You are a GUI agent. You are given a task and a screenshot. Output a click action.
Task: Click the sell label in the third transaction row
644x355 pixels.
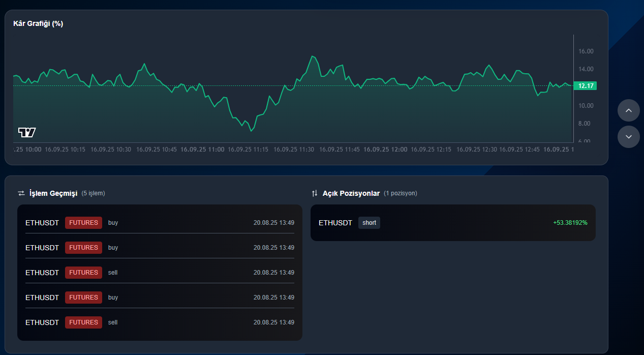tap(113, 273)
